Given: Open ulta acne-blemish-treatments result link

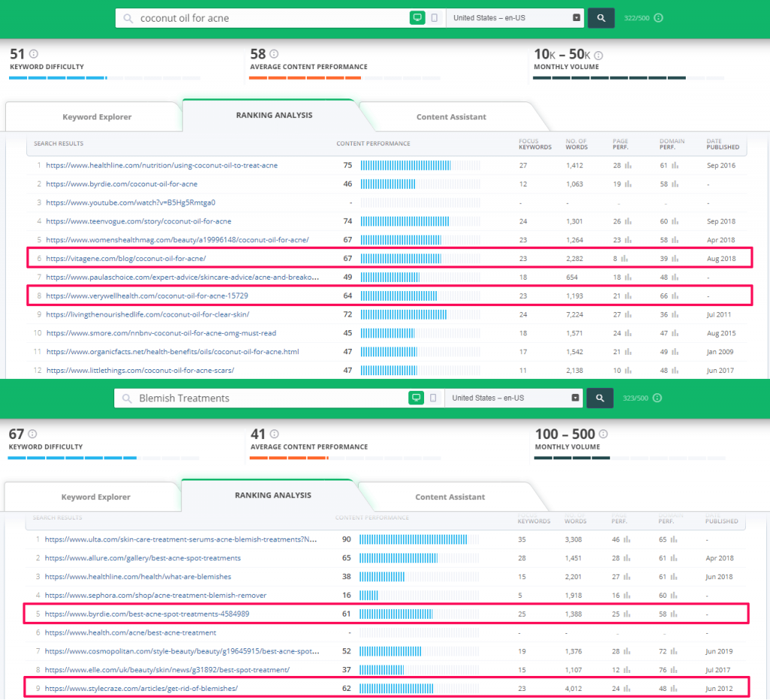Looking at the screenshot, I should point(180,540).
